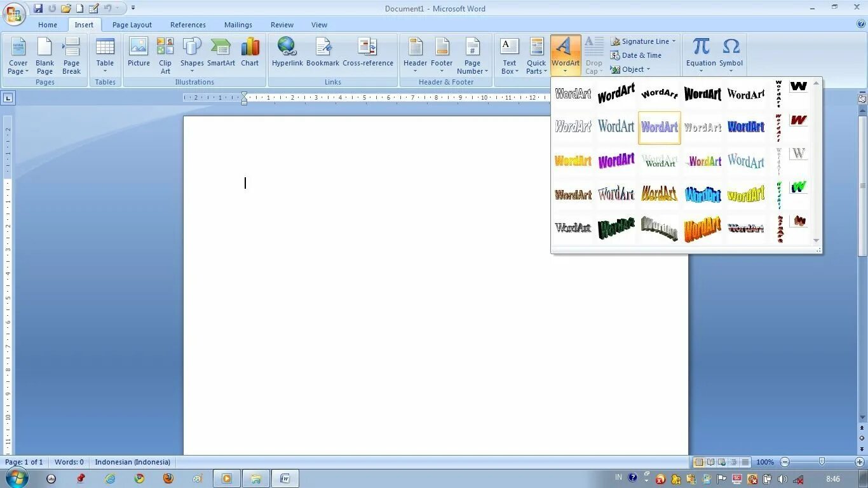Insert a Chart
Viewport: 868px width, 488px height.
[250, 52]
